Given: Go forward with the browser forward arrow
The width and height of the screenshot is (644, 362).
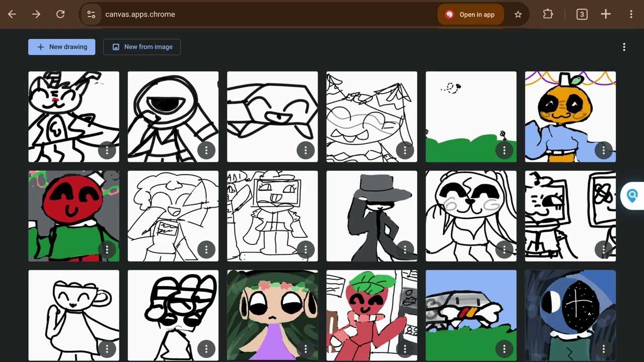Looking at the screenshot, I should pos(36,14).
